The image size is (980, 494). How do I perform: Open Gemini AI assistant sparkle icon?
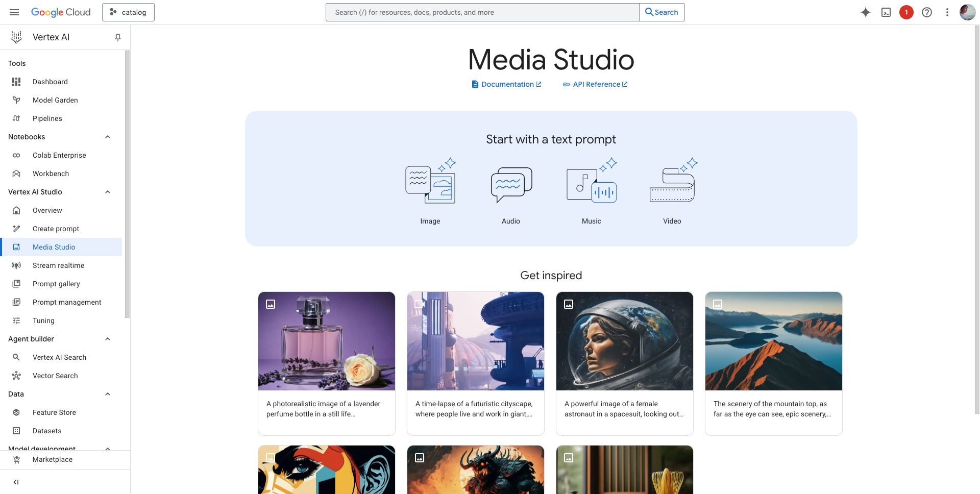(x=866, y=12)
